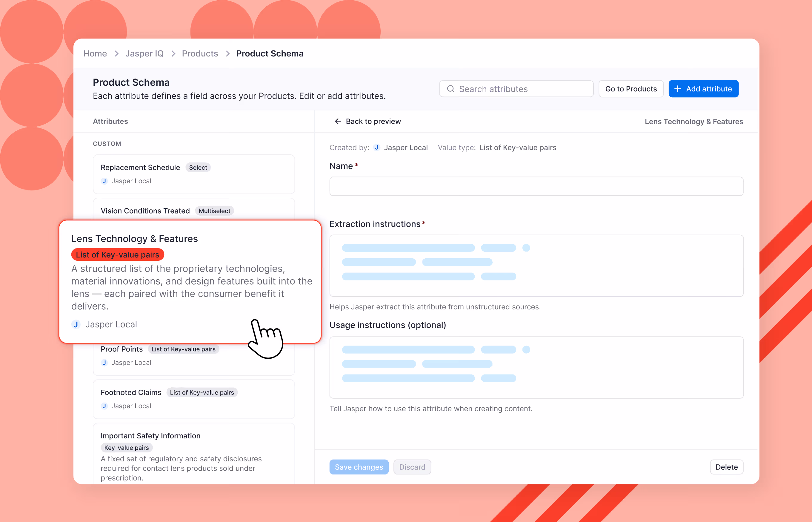
Task: Click the Proof Points List of Key-value pairs tag
Action: [x=183, y=349]
